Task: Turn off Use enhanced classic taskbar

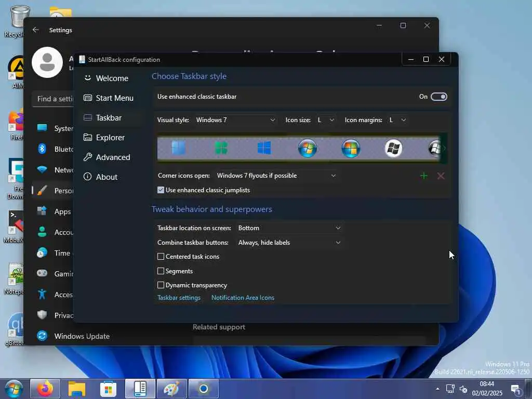Action: click(438, 97)
